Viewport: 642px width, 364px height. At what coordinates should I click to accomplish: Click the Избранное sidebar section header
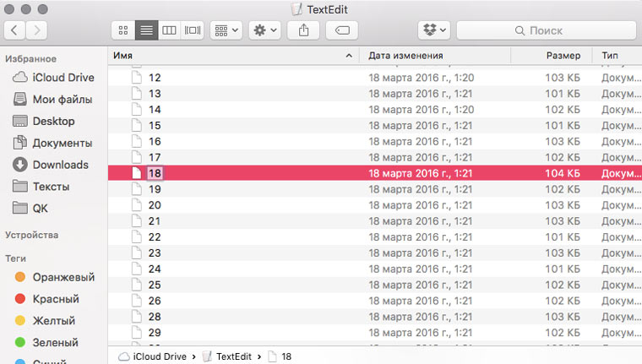30,59
